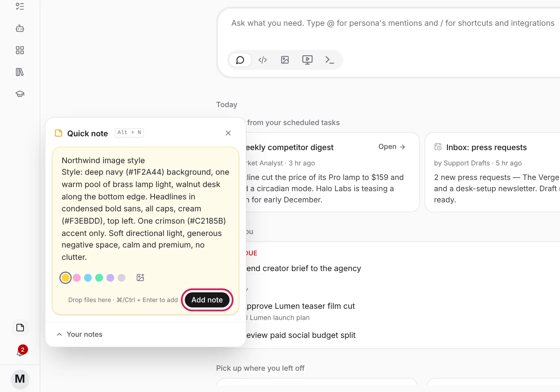Click inside the quick note text area
Viewport: 560px width, 392px height.
coord(146,209)
